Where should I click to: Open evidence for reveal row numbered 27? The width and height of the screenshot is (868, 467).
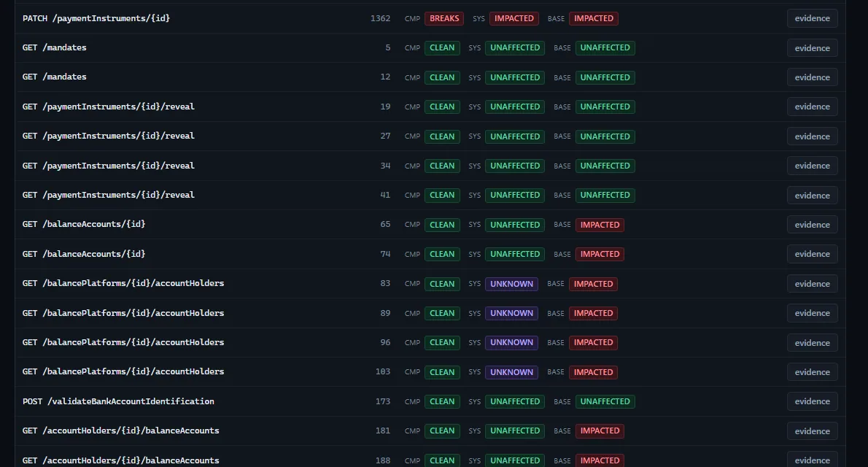tap(812, 136)
